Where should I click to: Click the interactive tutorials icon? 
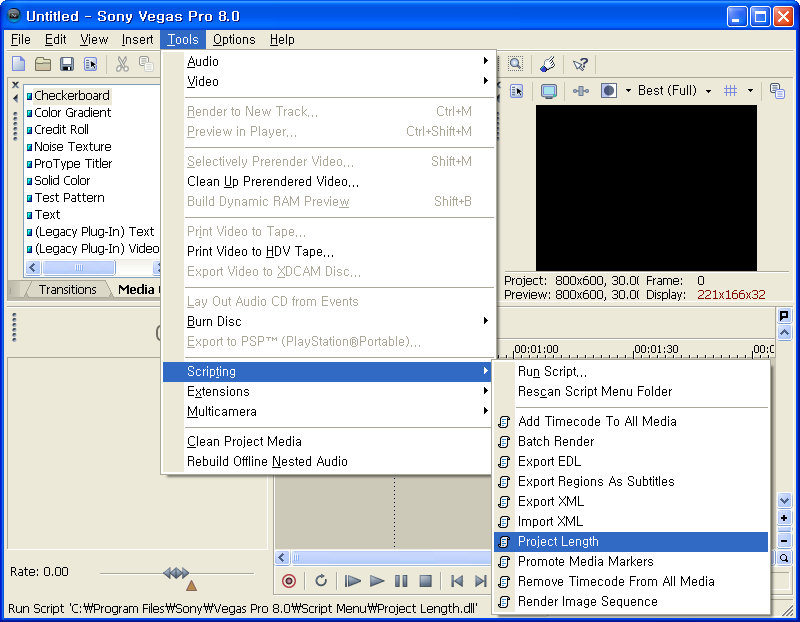547,64
